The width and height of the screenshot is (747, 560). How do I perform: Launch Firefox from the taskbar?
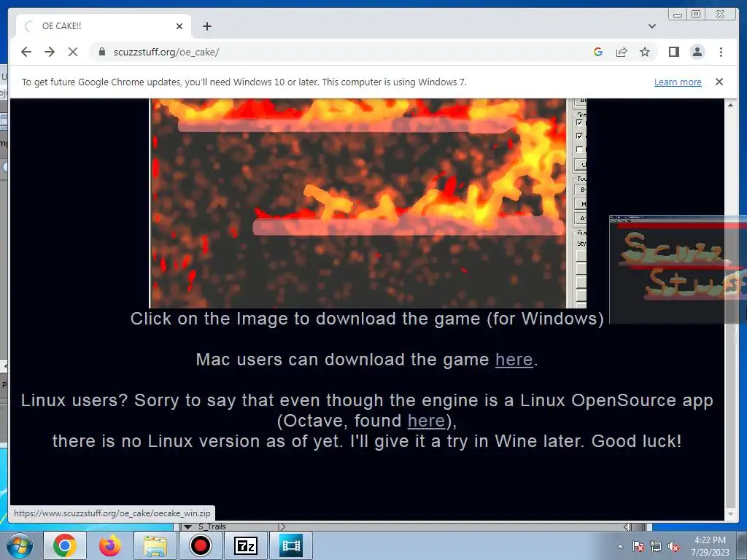110,545
